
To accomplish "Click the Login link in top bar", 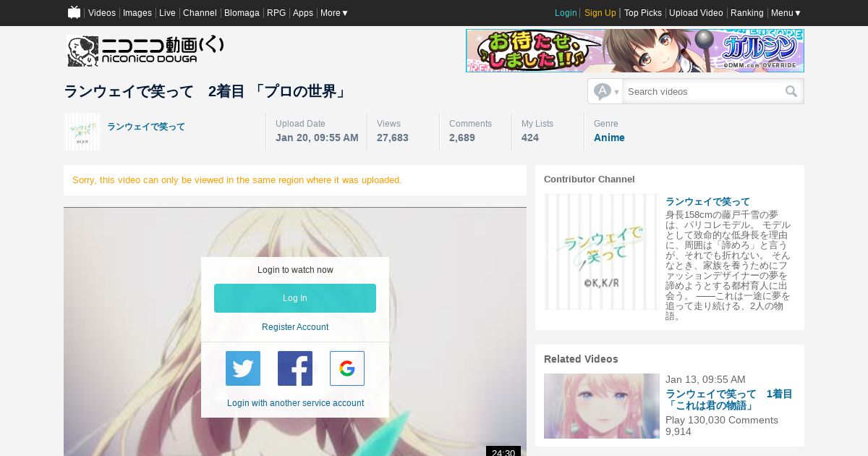I will (x=566, y=12).
